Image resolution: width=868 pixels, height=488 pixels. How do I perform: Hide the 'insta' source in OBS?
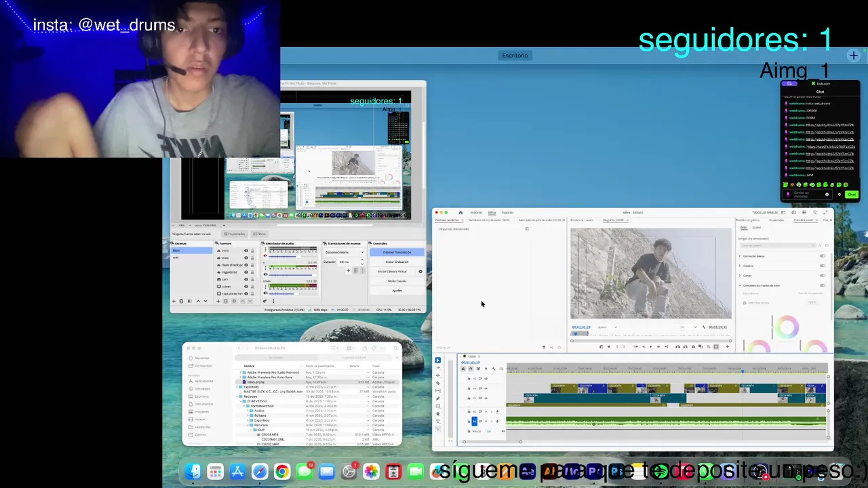pos(246,251)
